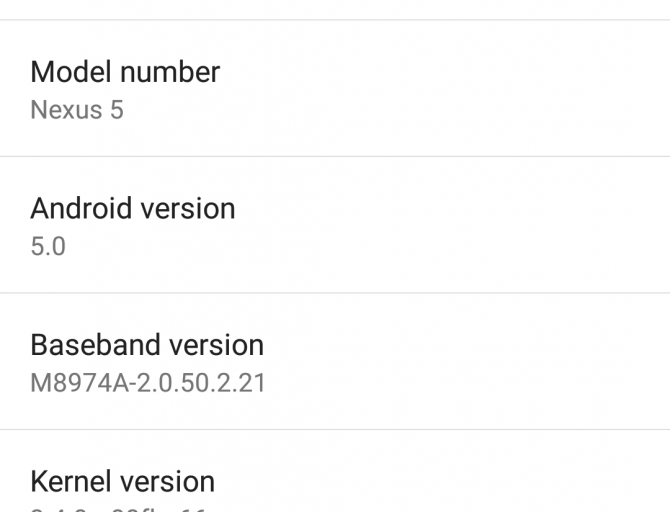Click the word "version" in Android version
This screenshot has height=512, width=670.
[189, 208]
